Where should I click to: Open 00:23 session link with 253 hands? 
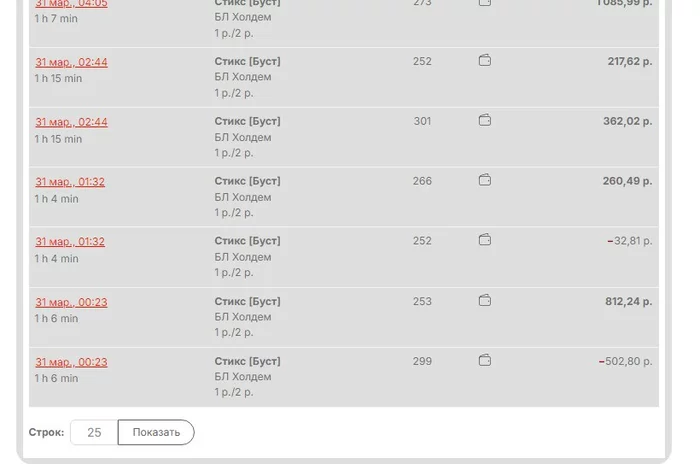tap(71, 302)
